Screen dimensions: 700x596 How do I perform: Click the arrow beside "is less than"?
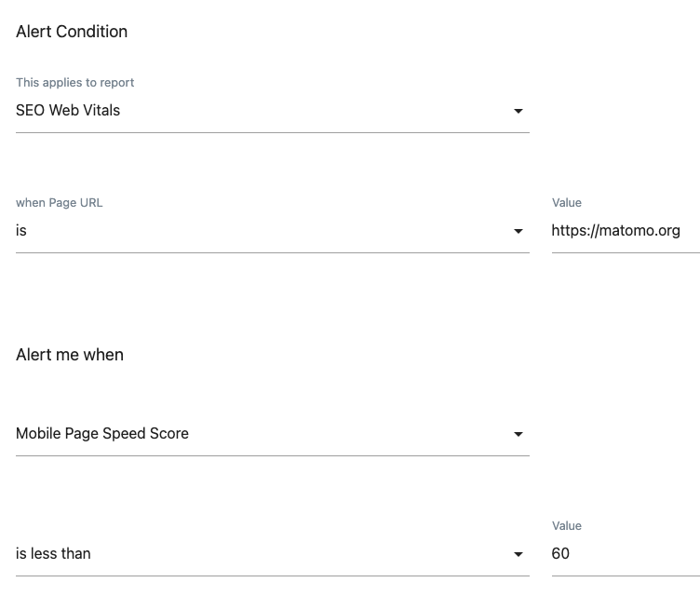(518, 555)
